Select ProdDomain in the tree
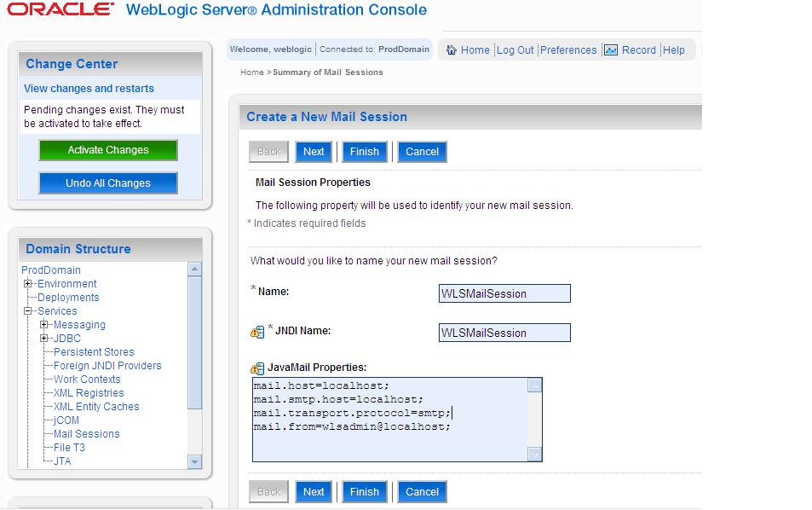812x510 pixels. click(51, 270)
